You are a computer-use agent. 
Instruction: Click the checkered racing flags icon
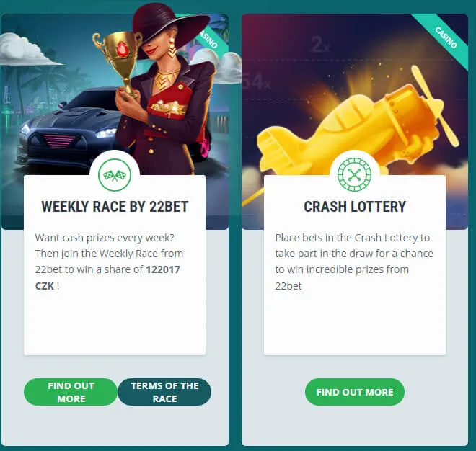[115, 175]
